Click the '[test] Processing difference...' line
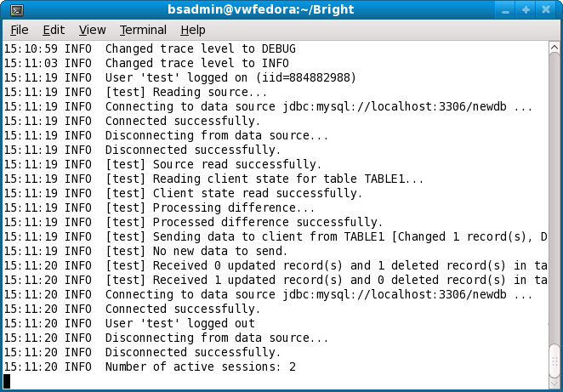Viewport: 563px width, 392px height. 209,207
